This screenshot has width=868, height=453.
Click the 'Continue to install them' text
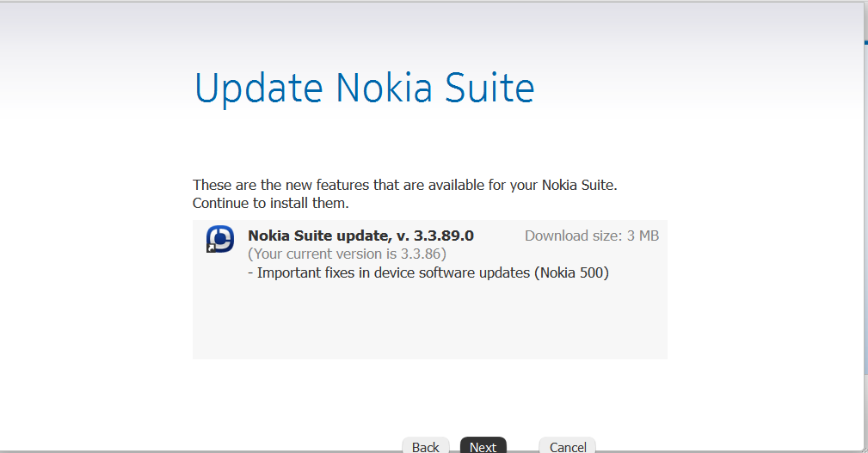click(271, 203)
